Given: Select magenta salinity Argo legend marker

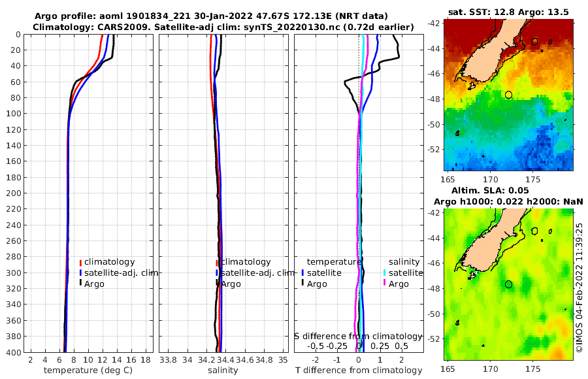Looking at the screenshot, I should coord(385,284).
